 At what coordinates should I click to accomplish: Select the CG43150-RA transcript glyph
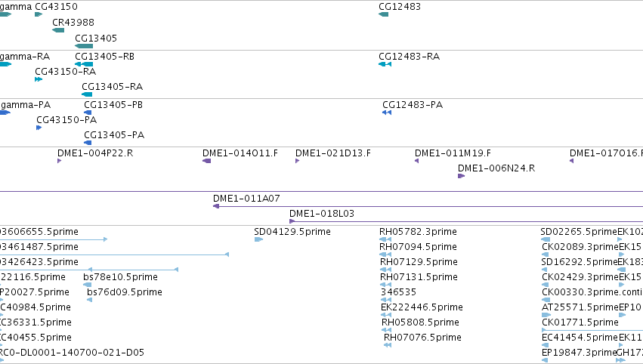pyautogui.click(x=39, y=79)
